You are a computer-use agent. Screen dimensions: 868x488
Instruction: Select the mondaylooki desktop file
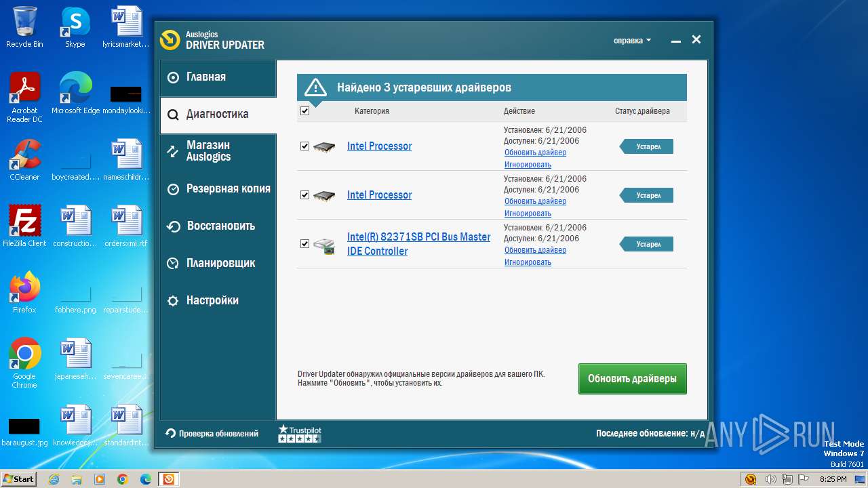point(125,99)
